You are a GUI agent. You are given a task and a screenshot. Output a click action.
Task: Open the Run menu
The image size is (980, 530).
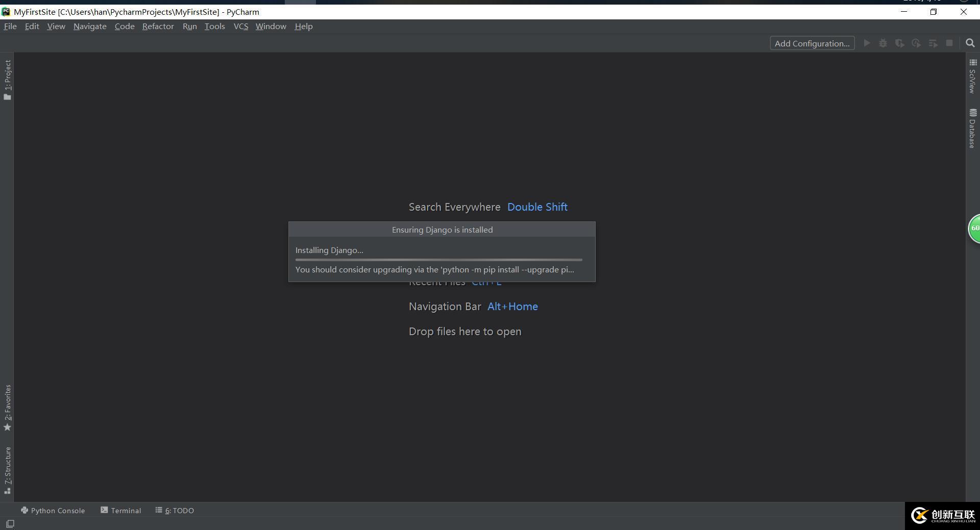click(189, 27)
